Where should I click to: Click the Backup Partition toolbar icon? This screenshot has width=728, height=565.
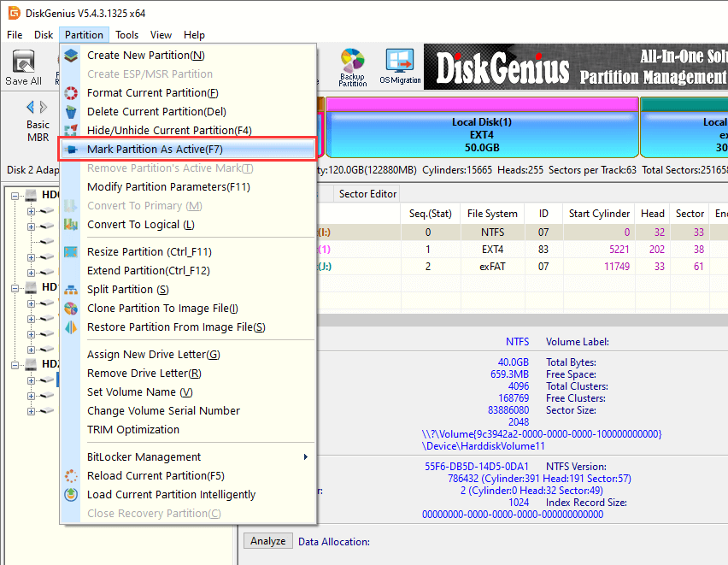352,68
